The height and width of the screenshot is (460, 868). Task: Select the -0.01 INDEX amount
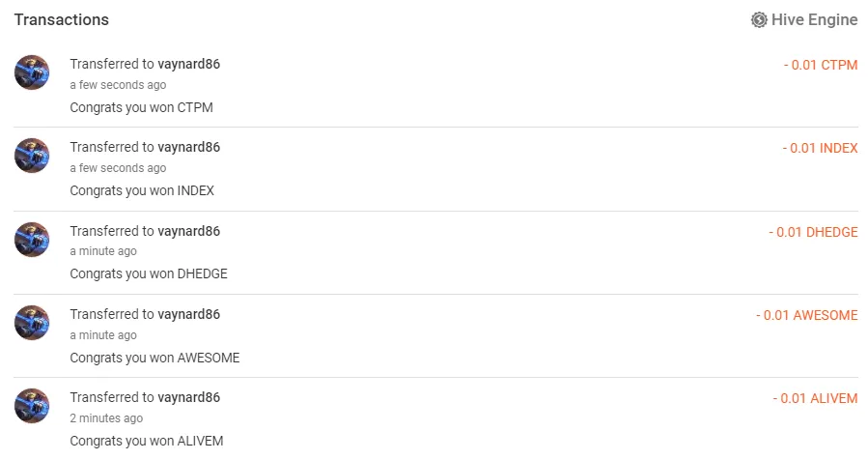[820, 148]
